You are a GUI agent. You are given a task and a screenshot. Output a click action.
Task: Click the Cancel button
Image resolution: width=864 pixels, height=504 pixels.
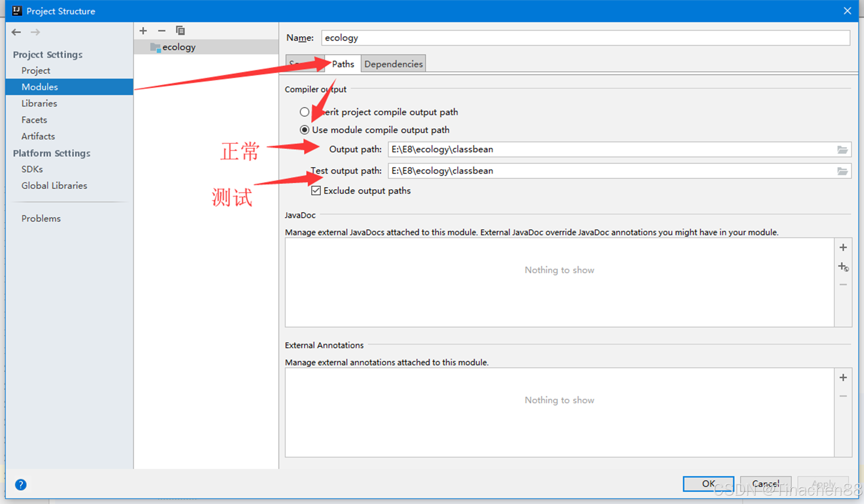[x=765, y=484]
